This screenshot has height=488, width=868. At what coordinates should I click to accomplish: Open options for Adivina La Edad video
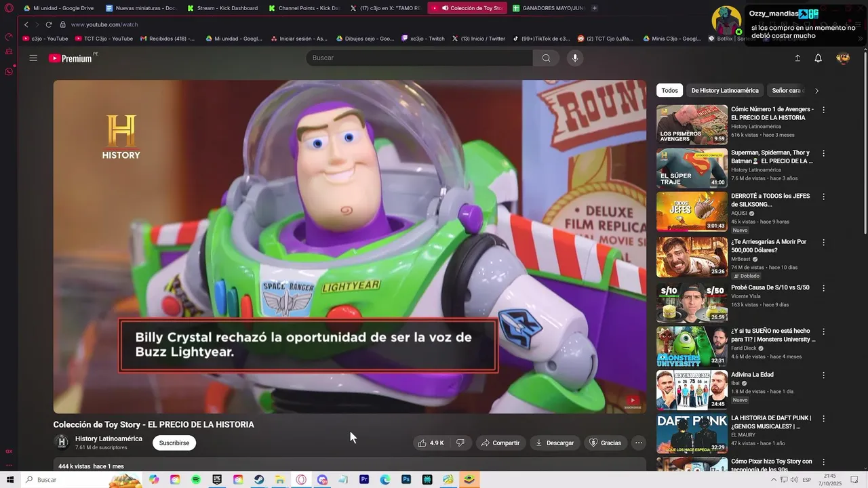point(824,375)
